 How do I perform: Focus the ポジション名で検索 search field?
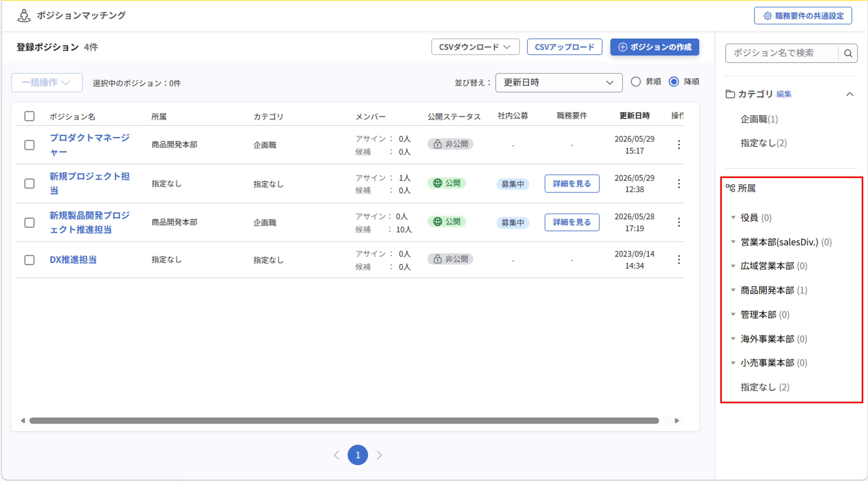(782, 53)
